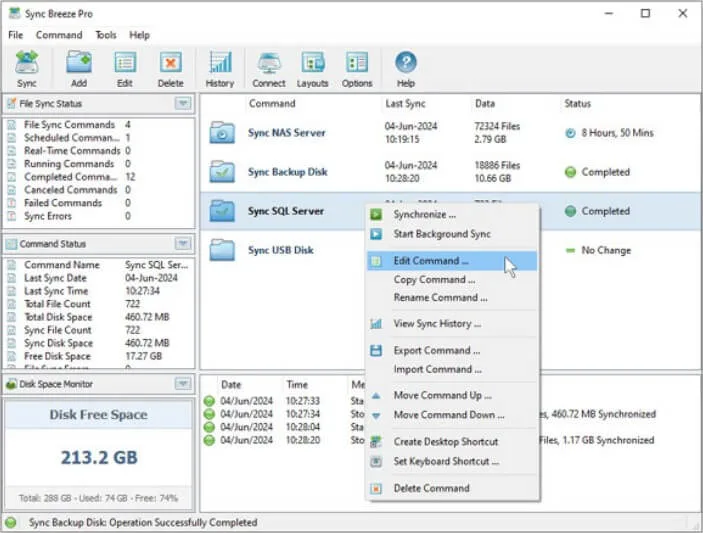
Task: Click the green status icon in status bar
Action: click(x=11, y=523)
